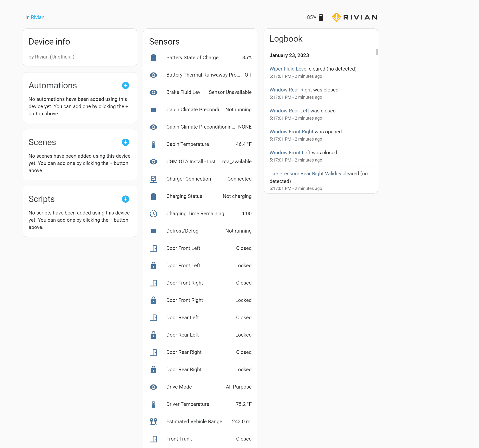Open the Window Front Left logbook link

click(x=290, y=153)
